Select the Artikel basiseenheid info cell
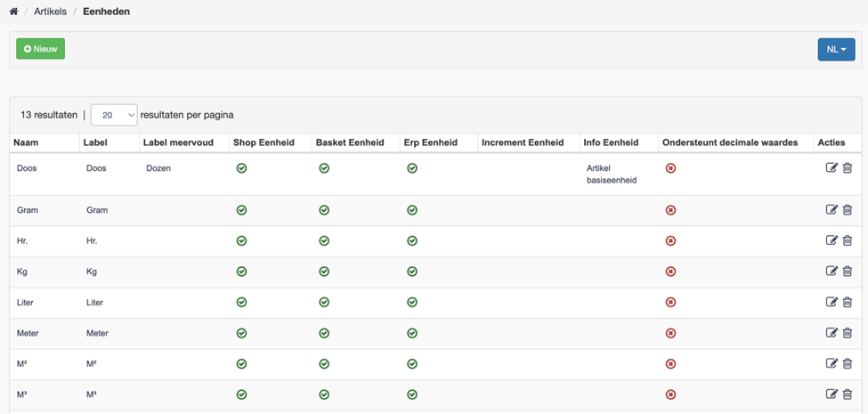Viewport: 868px width, 414px height. tap(612, 174)
